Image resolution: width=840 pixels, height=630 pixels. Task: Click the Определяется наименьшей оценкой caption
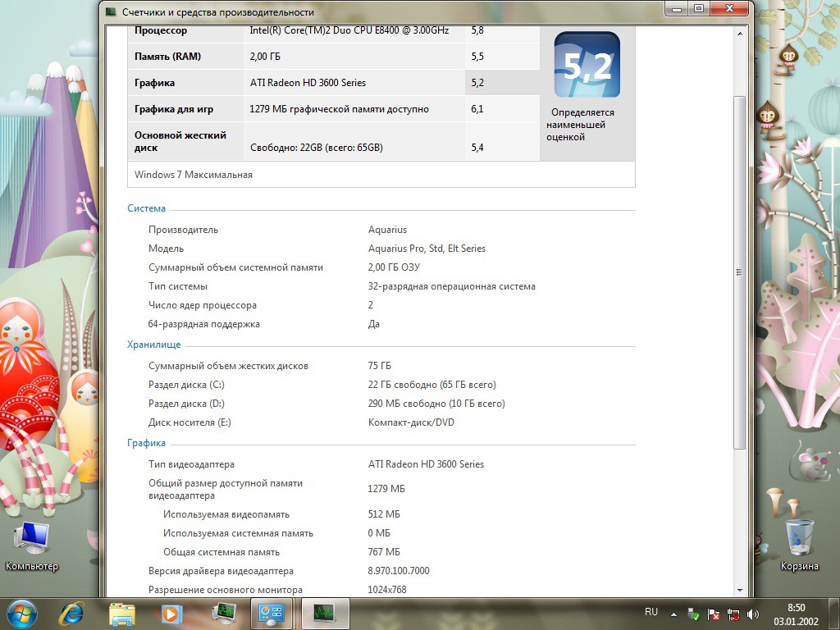(580, 125)
